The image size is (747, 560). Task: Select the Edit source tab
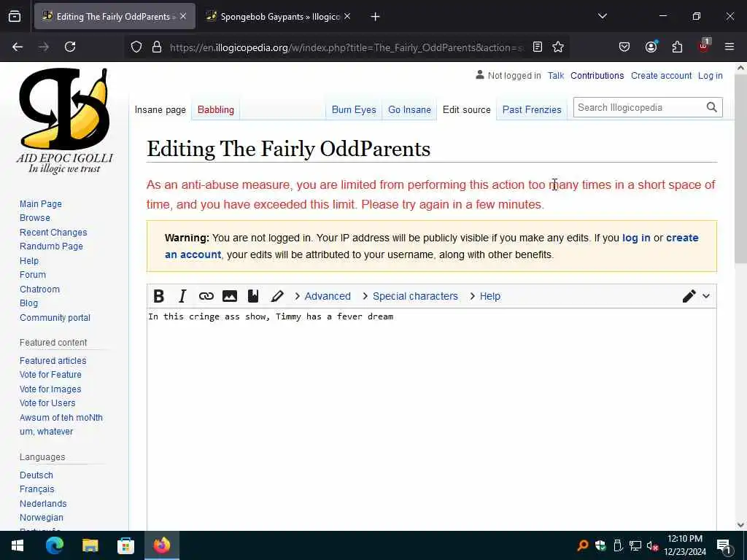pos(466,110)
